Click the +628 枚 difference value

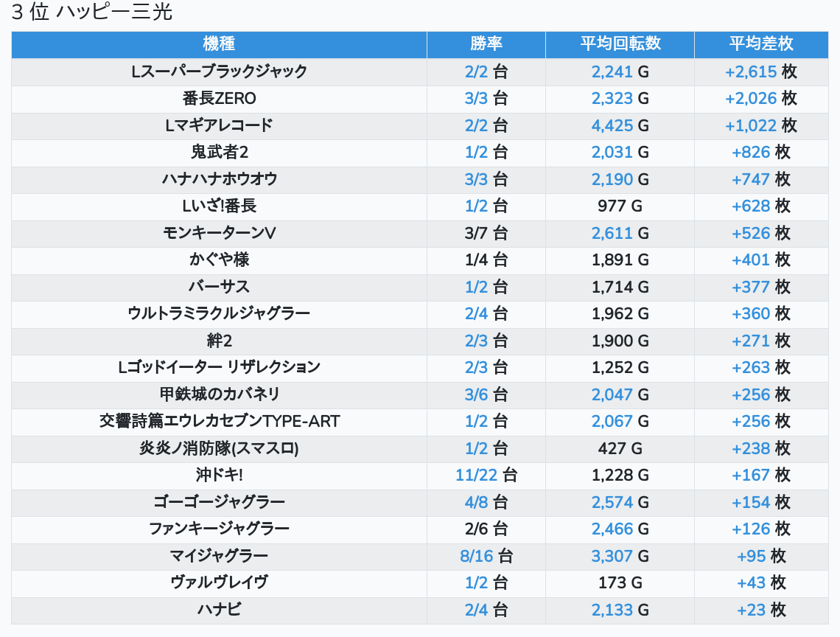[x=760, y=206]
